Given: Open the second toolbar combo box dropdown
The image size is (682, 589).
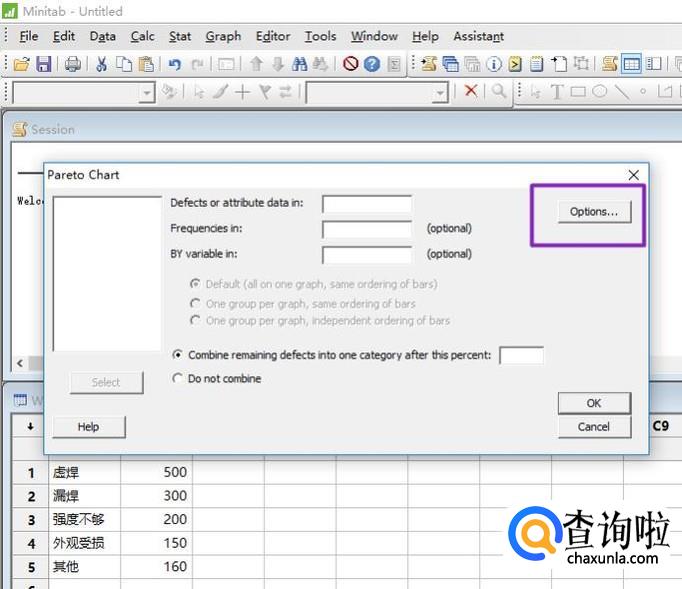Looking at the screenshot, I should pos(441,93).
